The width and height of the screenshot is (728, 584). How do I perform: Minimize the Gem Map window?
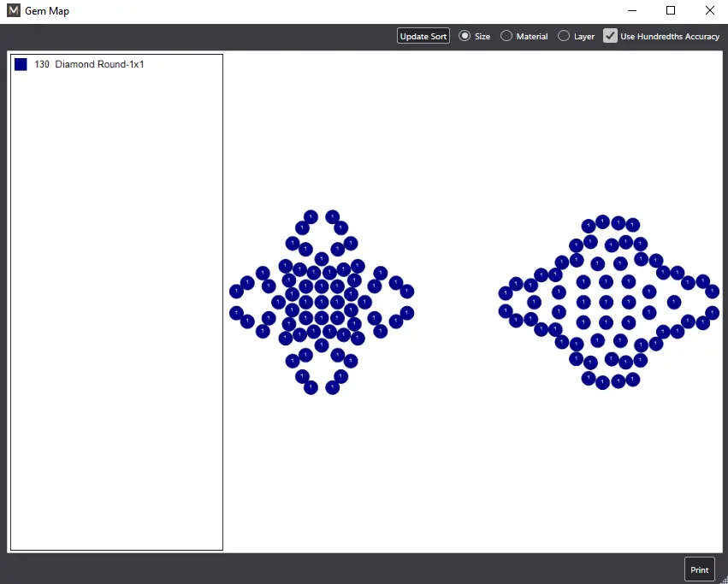pyautogui.click(x=631, y=11)
